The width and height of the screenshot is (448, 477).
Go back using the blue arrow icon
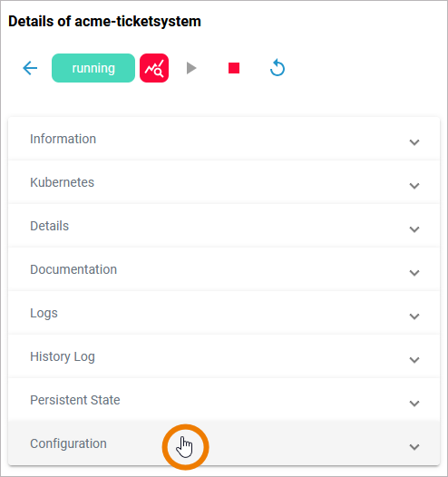pos(30,68)
